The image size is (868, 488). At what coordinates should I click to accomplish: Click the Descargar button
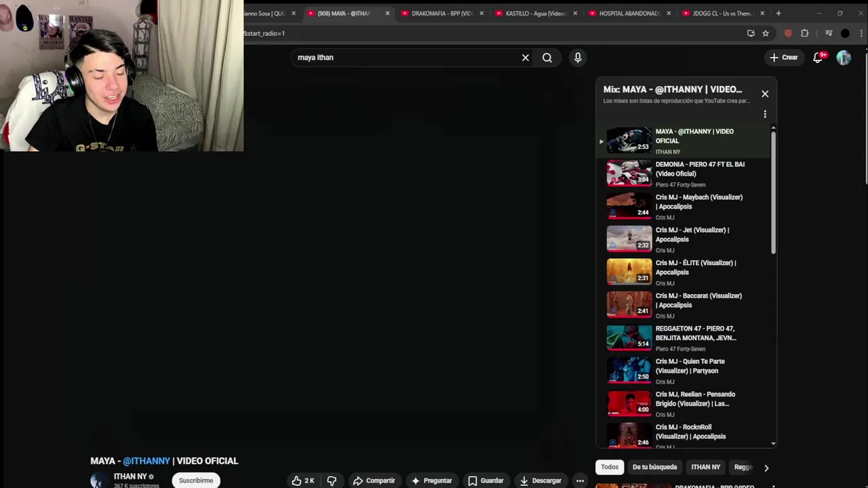point(540,481)
